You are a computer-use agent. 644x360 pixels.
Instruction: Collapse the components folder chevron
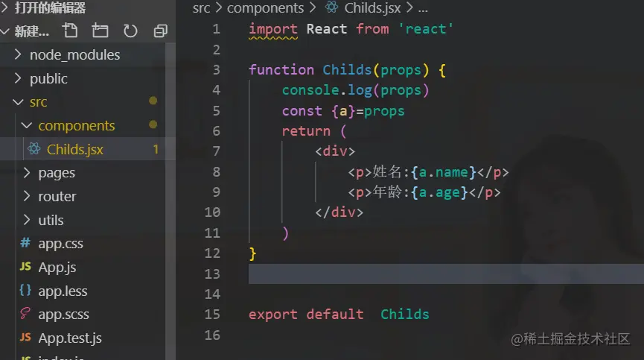pyautogui.click(x=27, y=125)
